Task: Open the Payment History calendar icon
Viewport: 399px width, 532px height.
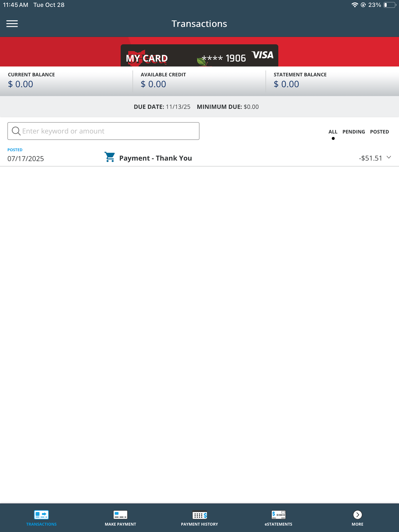Action: click(x=199, y=515)
